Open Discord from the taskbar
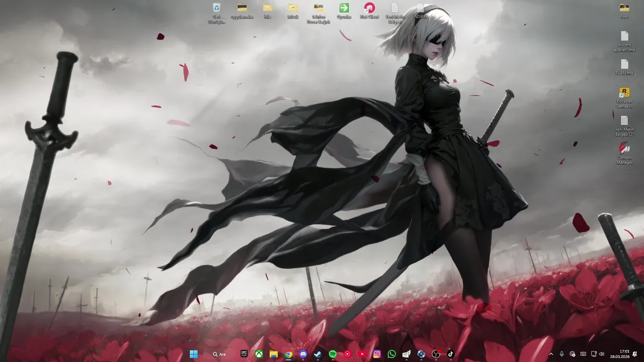 coord(303,354)
